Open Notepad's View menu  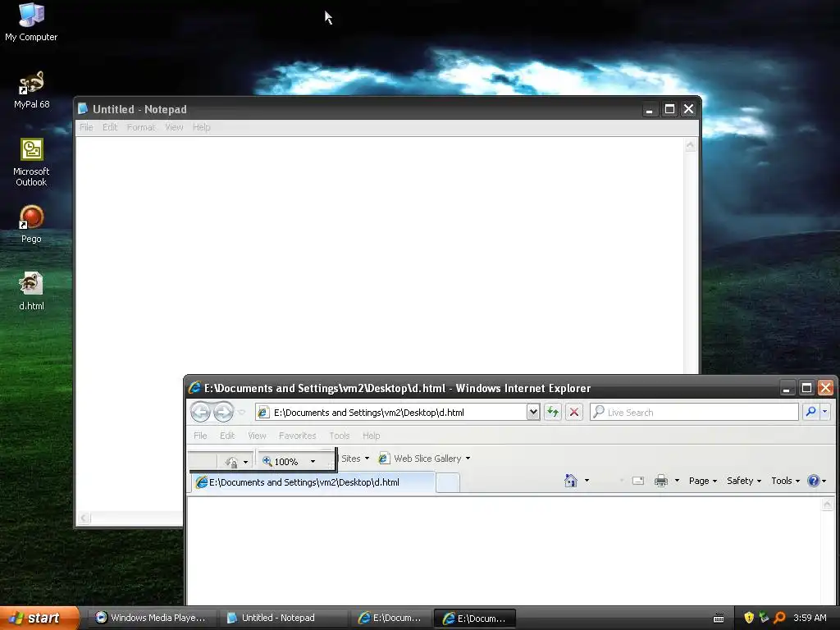pos(174,127)
